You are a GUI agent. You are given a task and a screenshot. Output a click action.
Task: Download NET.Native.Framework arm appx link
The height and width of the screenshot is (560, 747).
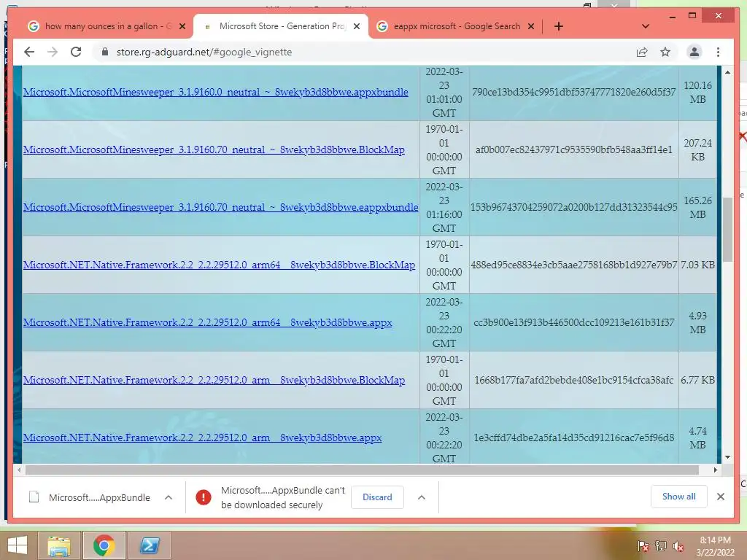[x=202, y=437]
